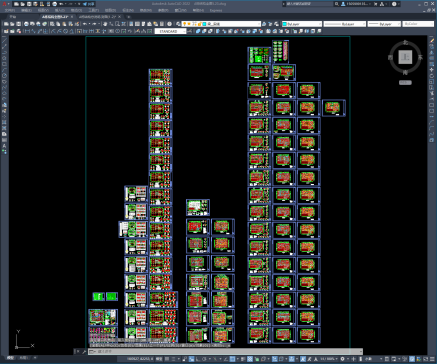Click the Zoom Window icon

(117, 24)
